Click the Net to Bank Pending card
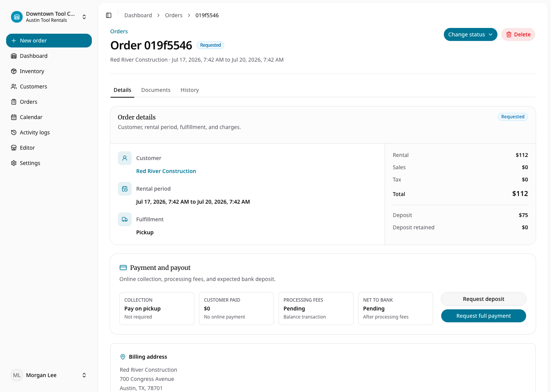The image size is (551, 392). point(396,309)
